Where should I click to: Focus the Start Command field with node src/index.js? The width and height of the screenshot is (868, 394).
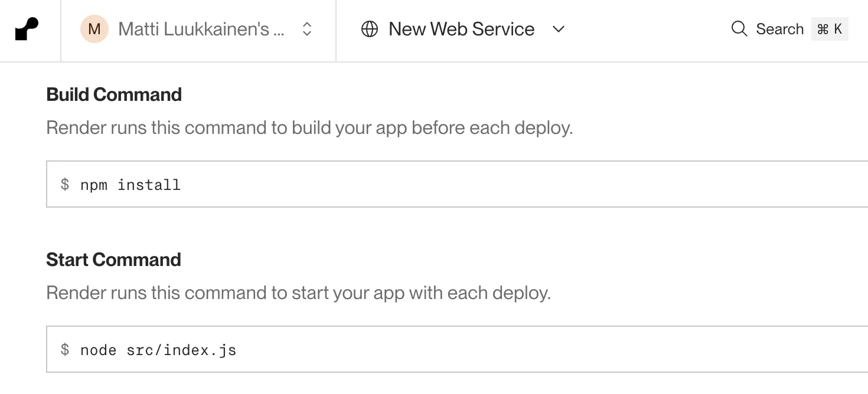click(457, 349)
